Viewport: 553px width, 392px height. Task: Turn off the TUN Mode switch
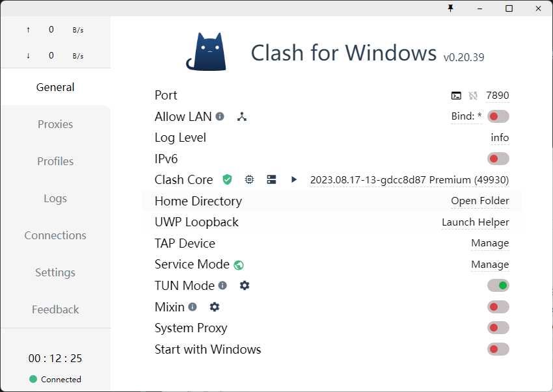click(498, 285)
